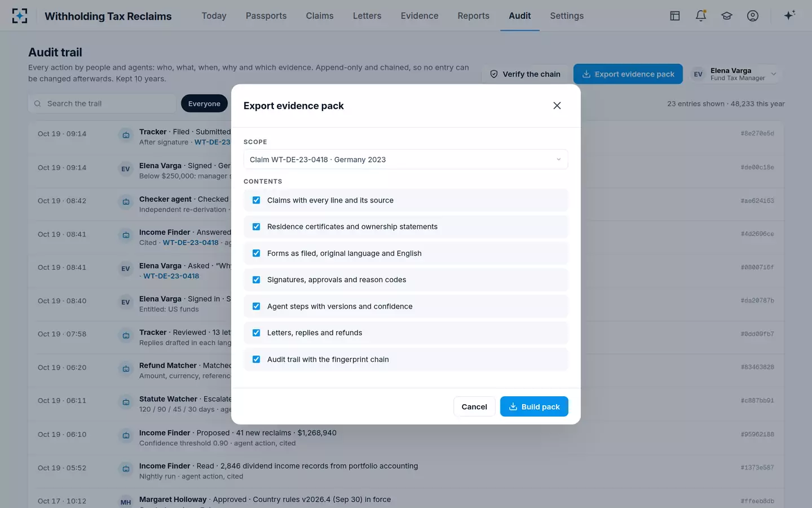Open WT-DE-23-0418 link in Elena Varga Asked row
Image resolution: width=812 pixels, height=508 pixels.
click(171, 276)
